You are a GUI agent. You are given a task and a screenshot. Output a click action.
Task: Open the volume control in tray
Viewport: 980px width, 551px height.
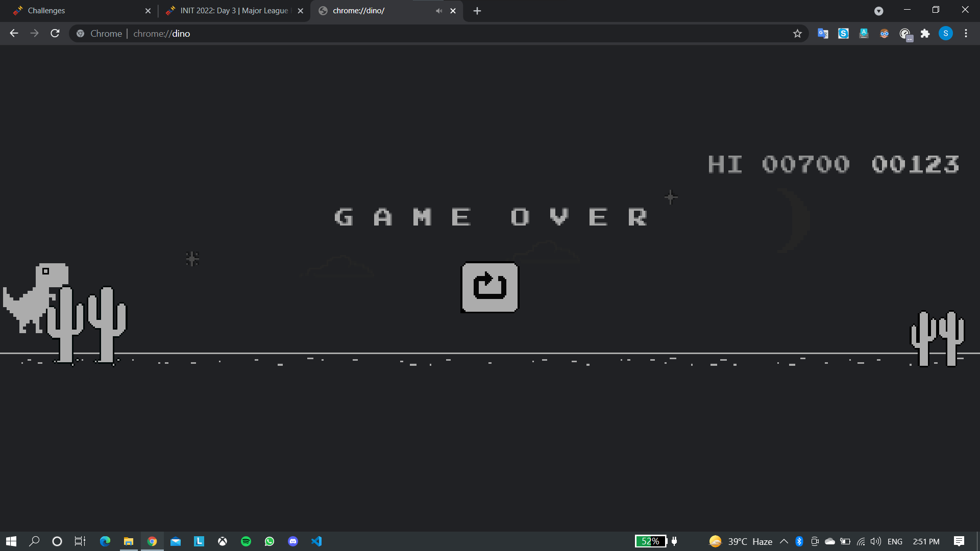click(x=876, y=541)
